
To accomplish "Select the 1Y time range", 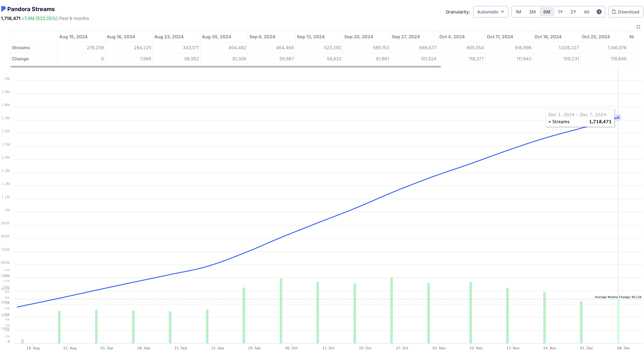I will pos(560,12).
